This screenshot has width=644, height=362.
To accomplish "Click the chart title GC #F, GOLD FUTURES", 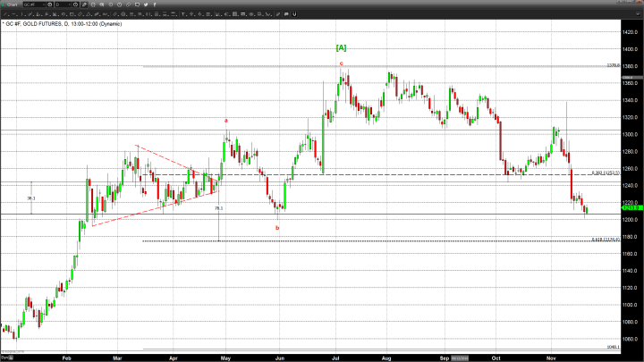I will point(35,24).
